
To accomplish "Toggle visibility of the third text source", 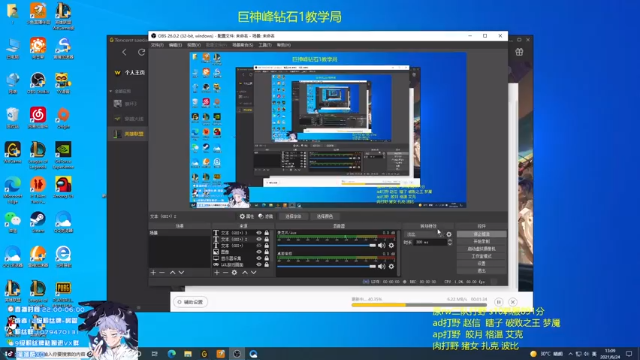I will tap(259, 246).
